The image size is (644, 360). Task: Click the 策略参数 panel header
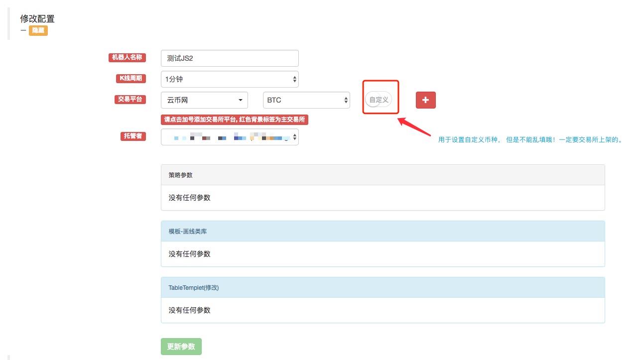(x=383, y=175)
